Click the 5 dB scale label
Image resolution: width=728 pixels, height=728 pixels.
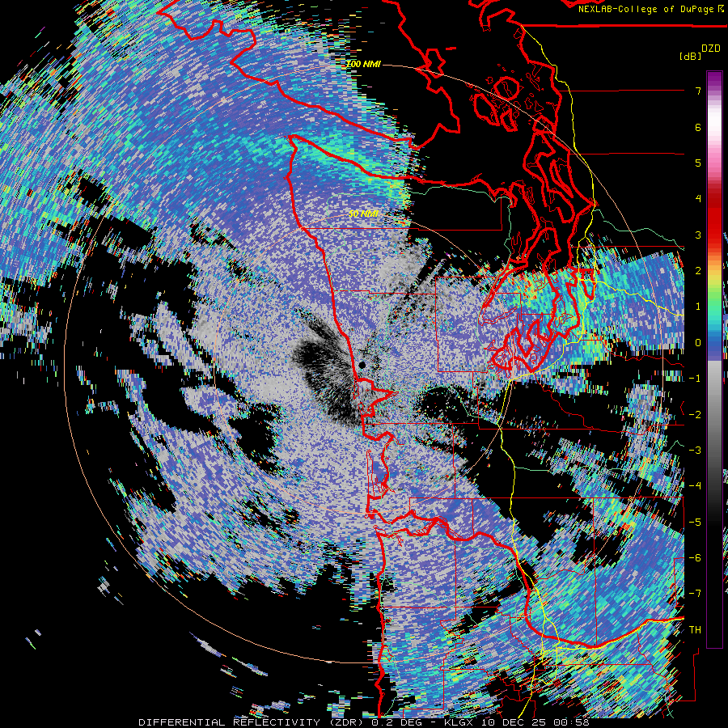click(698, 163)
